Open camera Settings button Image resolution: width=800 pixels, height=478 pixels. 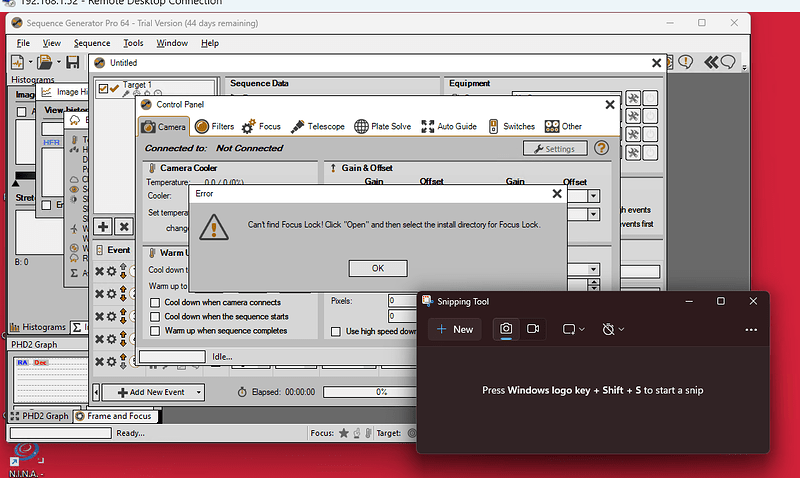coord(555,148)
